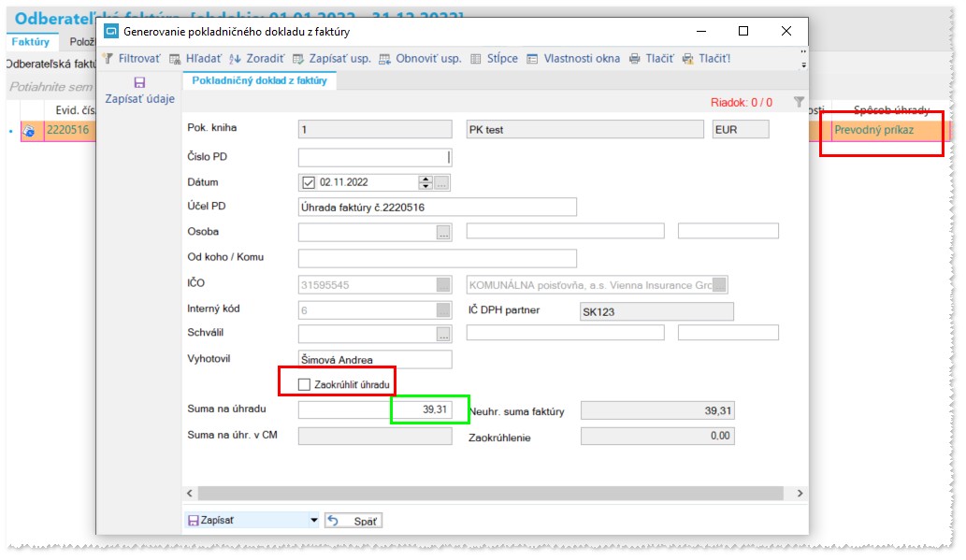Click the horizontal scrollbar track

click(x=490, y=494)
